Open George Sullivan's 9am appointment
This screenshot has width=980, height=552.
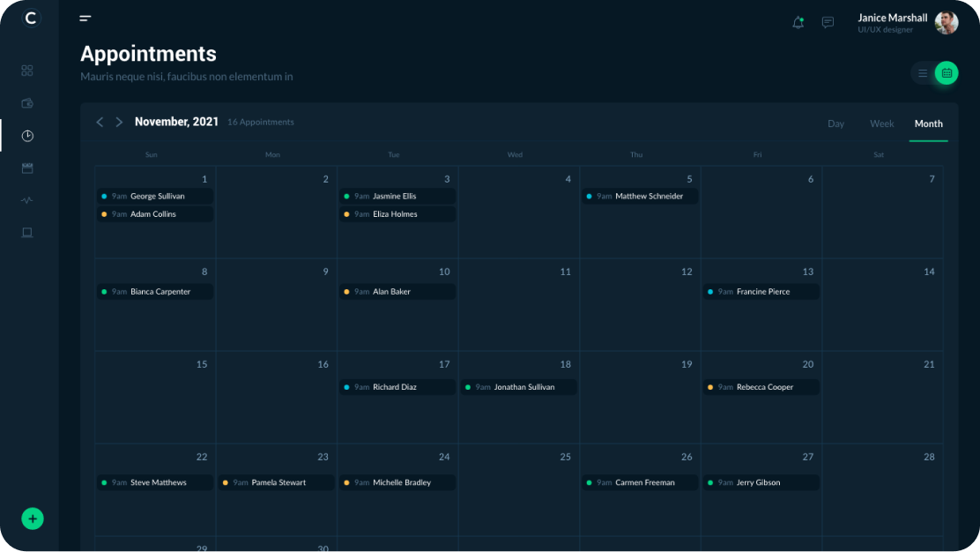coord(155,197)
